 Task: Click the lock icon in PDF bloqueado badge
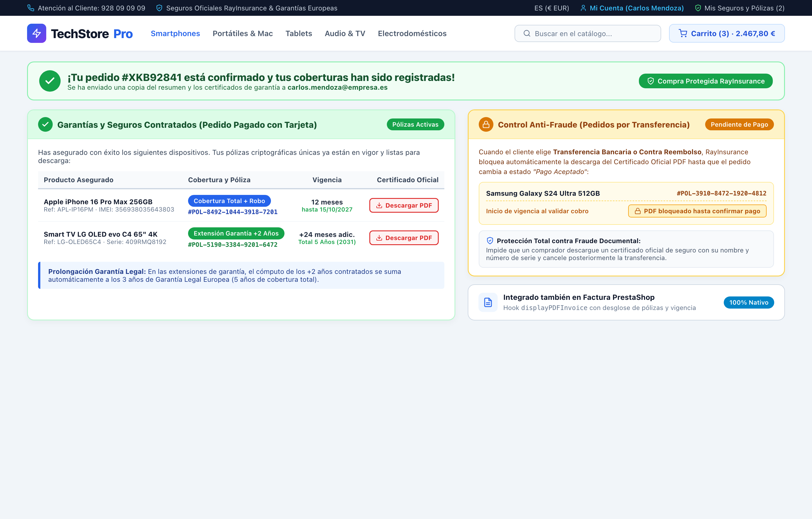638,211
